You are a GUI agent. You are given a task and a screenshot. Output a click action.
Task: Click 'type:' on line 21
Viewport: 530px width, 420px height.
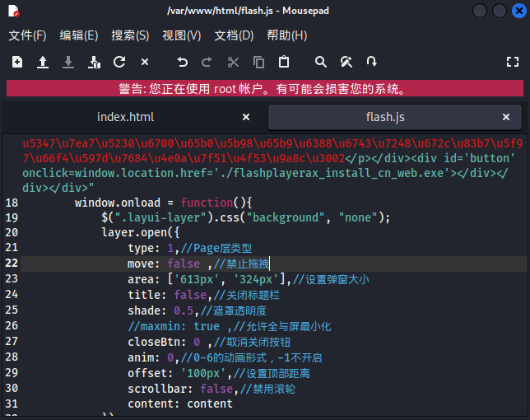pyautogui.click(x=144, y=249)
